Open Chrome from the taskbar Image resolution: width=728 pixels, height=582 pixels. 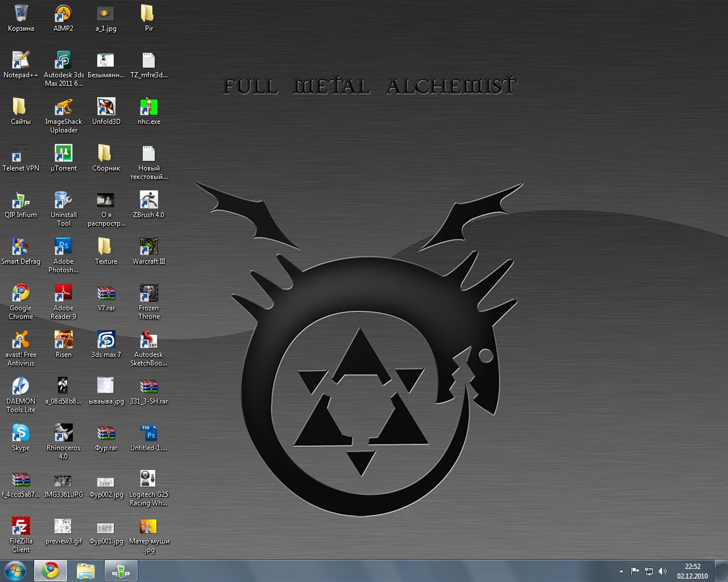click(51, 571)
